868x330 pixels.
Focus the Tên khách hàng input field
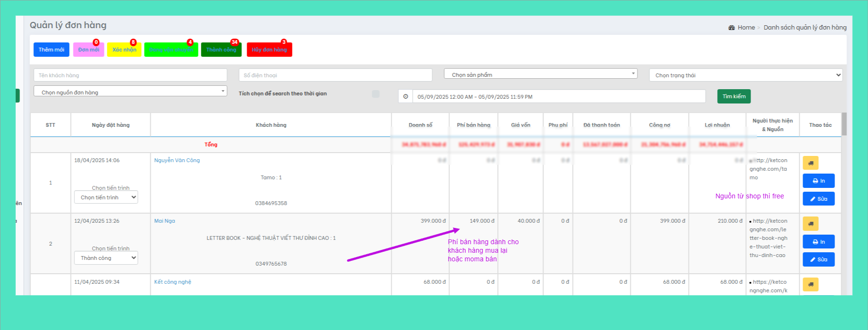click(130, 75)
